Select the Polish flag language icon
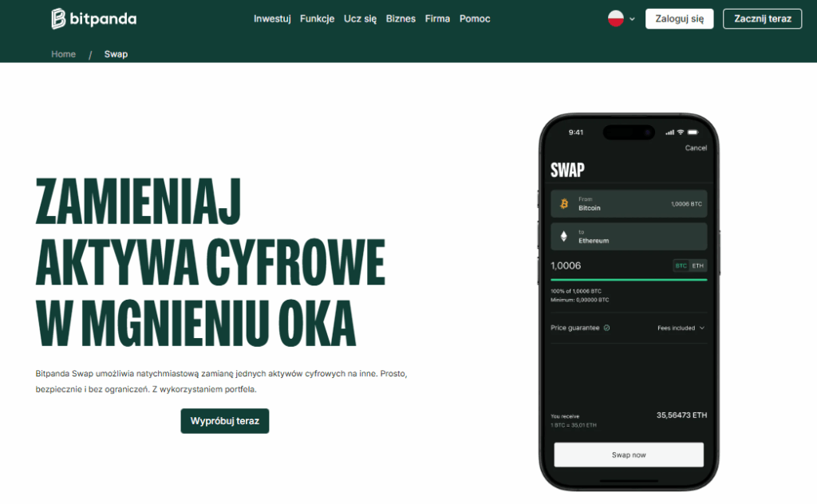This screenshot has width=817, height=504. click(615, 19)
